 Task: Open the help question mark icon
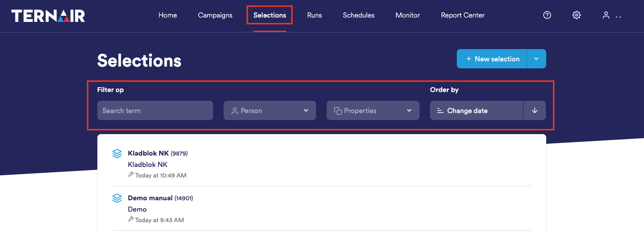tap(547, 15)
